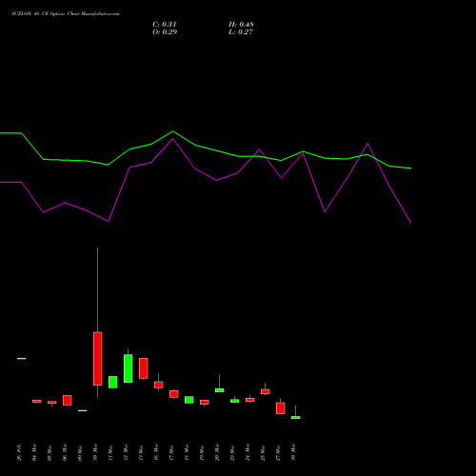Click the 19 Mar date label

click(x=202, y=452)
